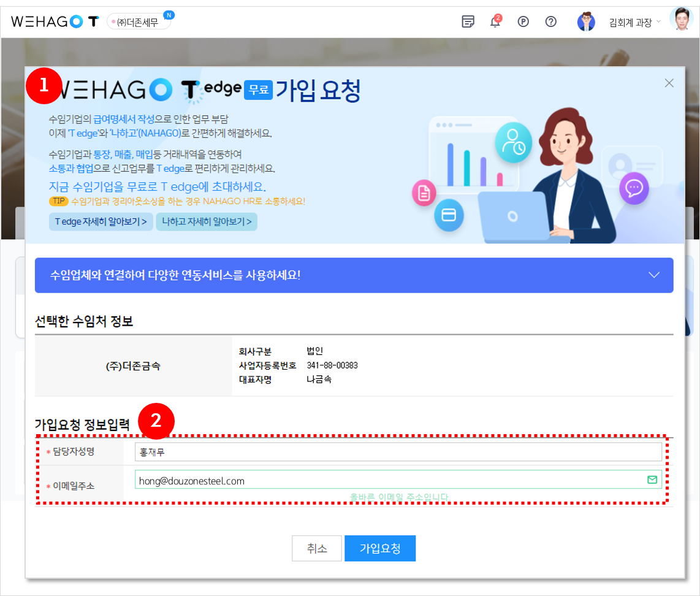Click the purple chat bubble illustration icon
Screen dimensions: 700x596
click(634, 188)
